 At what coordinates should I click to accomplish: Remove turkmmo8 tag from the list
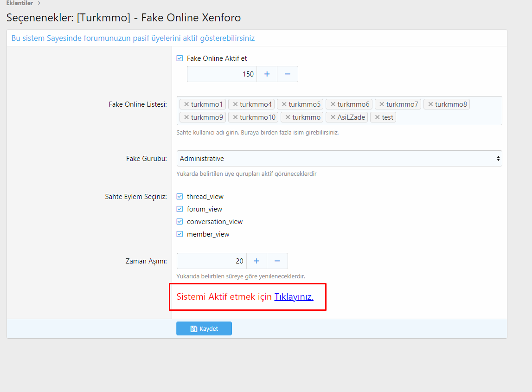tap(430, 104)
